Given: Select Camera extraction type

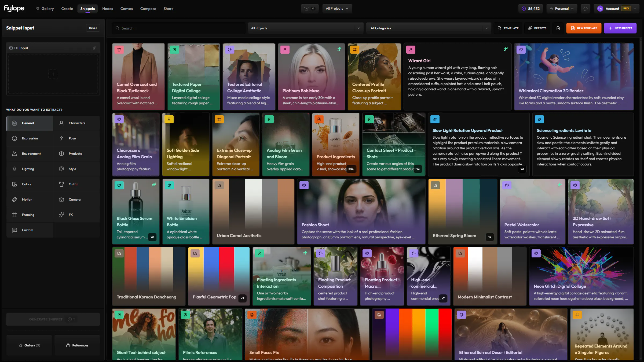Looking at the screenshot, I should [x=77, y=200].
